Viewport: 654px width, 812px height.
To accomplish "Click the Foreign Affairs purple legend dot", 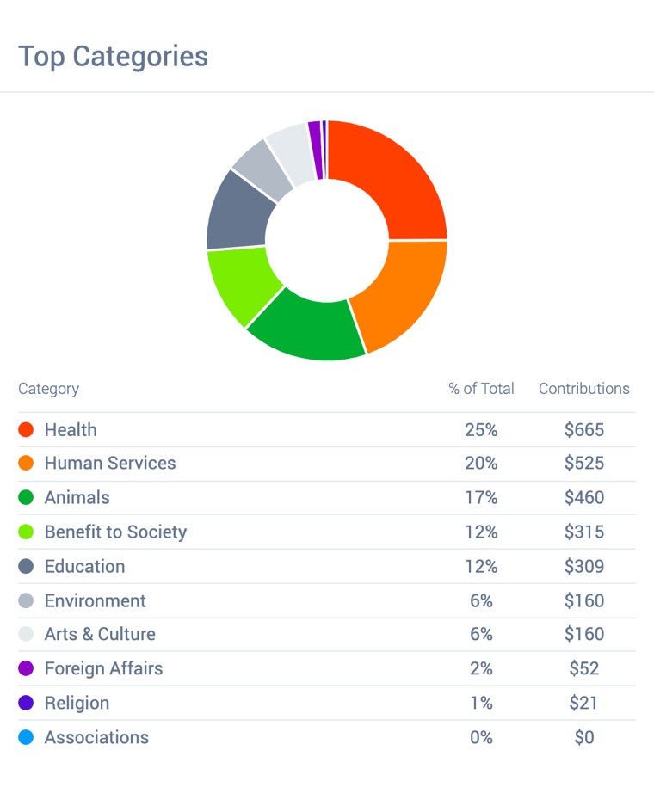I will [x=26, y=668].
